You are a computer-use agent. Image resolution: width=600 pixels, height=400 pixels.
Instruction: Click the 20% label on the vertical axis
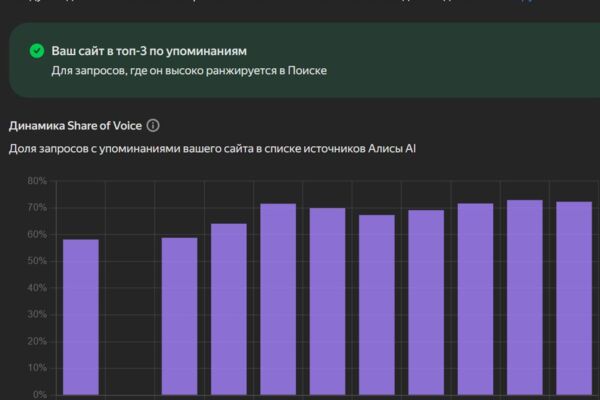pyautogui.click(x=37, y=341)
